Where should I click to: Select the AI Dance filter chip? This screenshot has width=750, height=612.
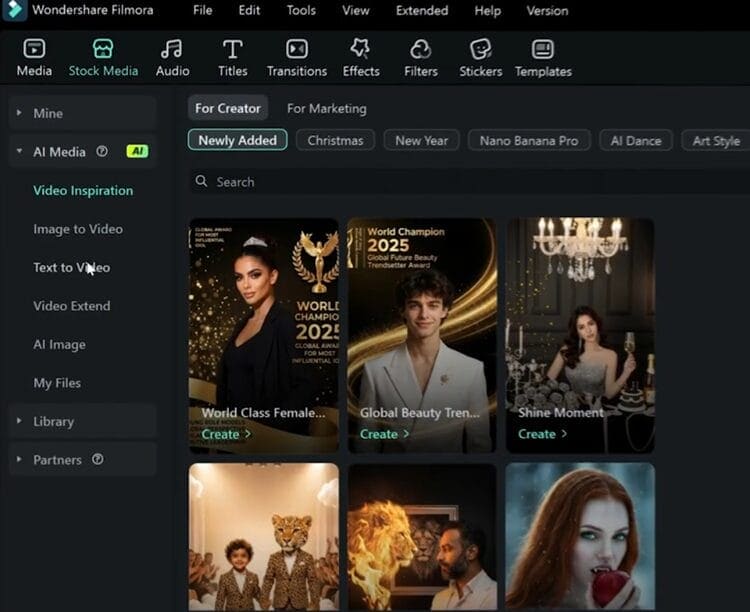pyautogui.click(x=636, y=140)
